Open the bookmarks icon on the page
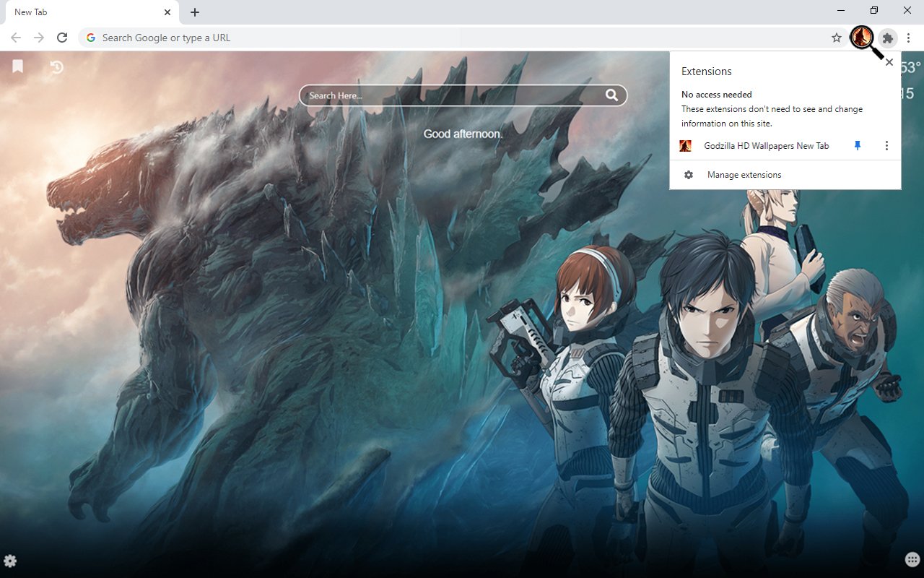 (x=18, y=66)
